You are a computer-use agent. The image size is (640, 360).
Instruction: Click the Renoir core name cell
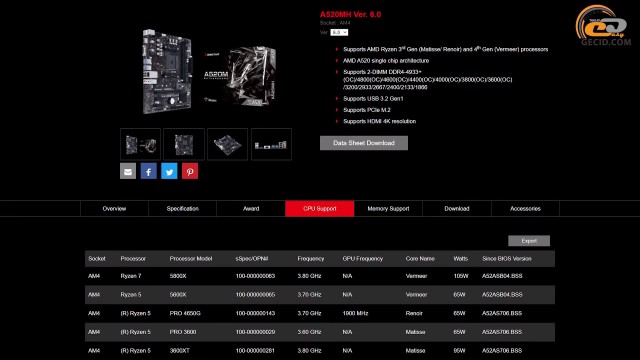point(414,313)
